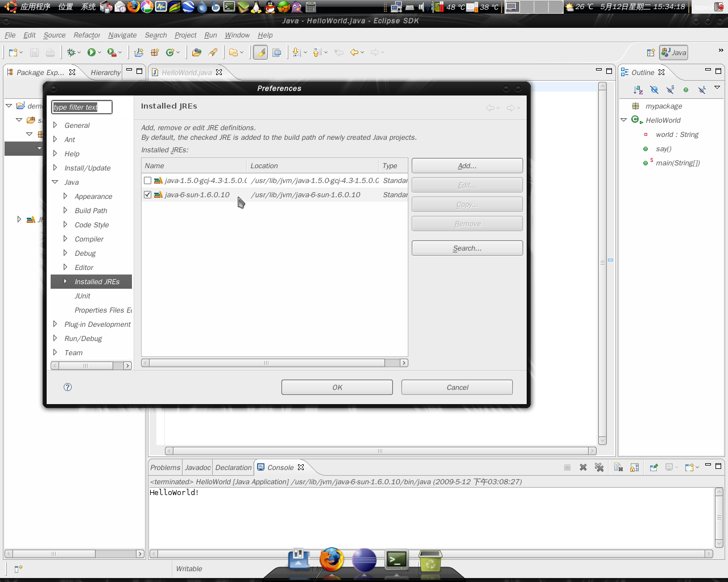Expand the Compiler preferences node

[65, 239]
